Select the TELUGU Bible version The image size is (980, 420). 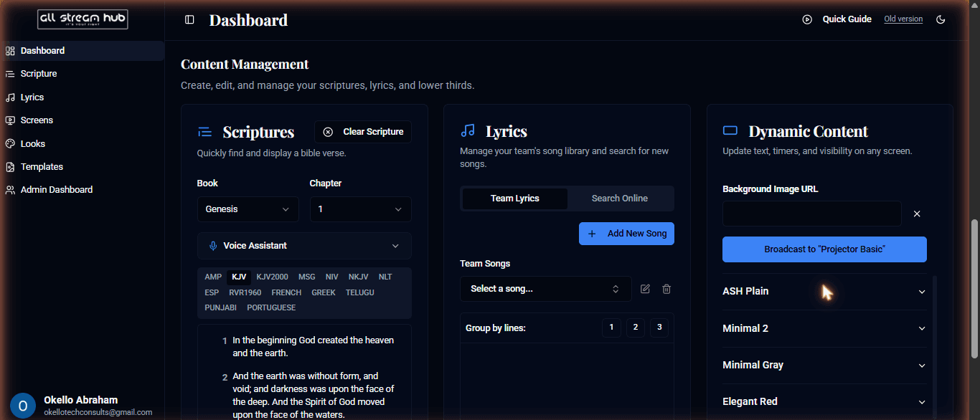[x=360, y=292]
